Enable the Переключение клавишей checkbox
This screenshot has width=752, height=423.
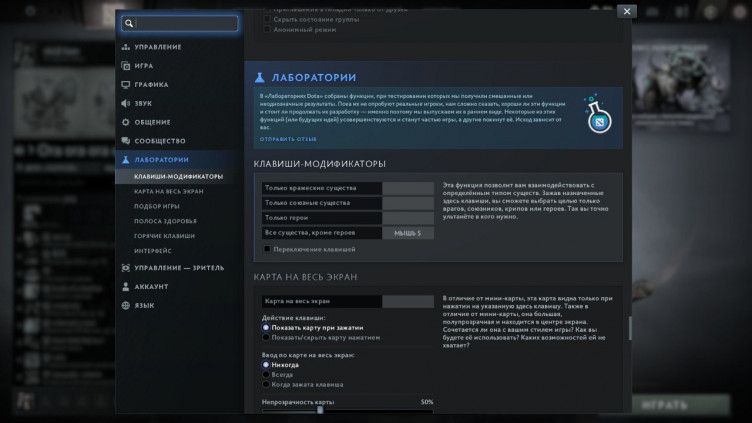point(267,249)
